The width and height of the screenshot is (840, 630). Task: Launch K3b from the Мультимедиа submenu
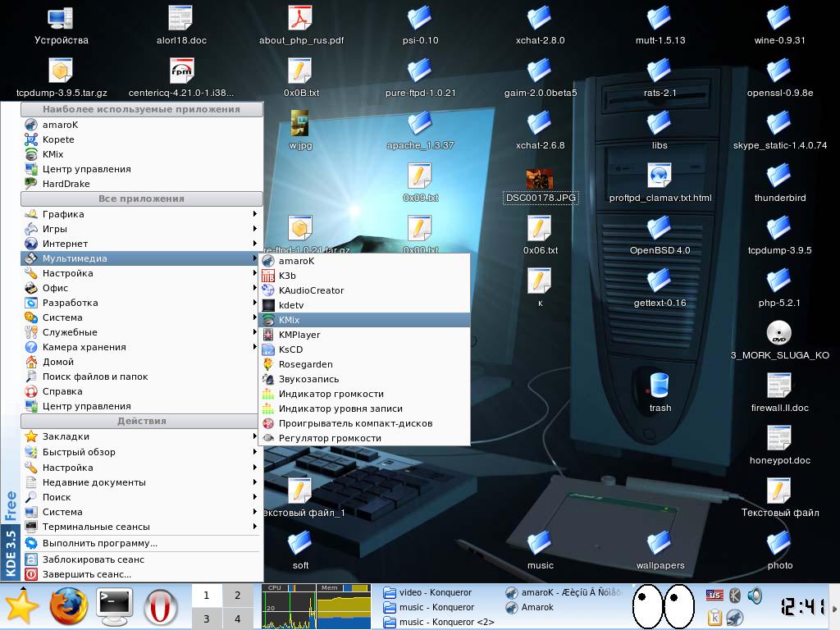click(x=364, y=276)
